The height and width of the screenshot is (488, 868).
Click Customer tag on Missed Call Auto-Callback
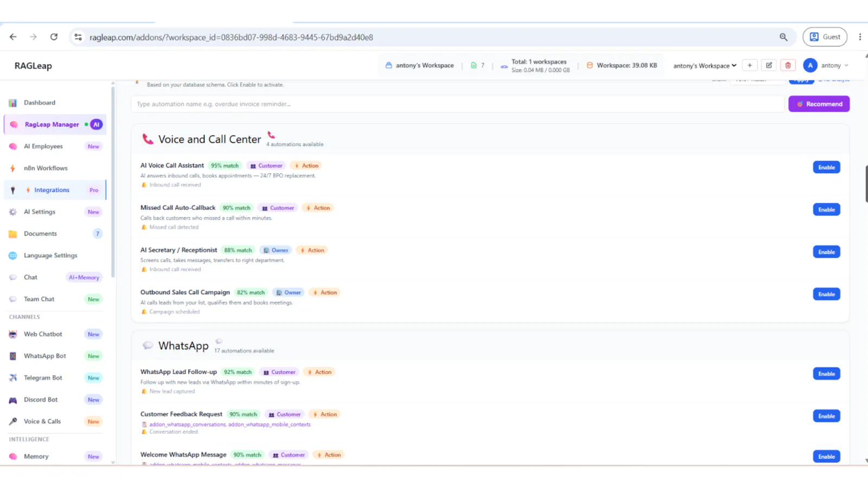pyautogui.click(x=278, y=208)
